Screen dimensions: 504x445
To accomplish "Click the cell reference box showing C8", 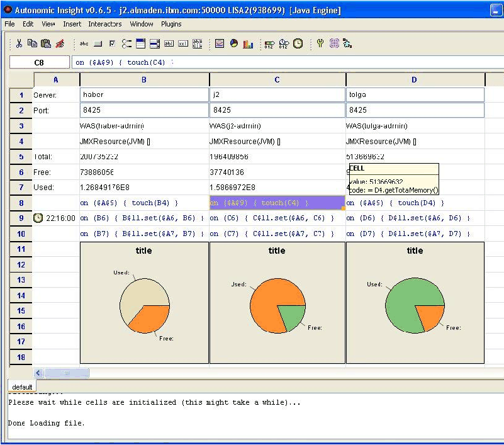I will tap(39, 62).
